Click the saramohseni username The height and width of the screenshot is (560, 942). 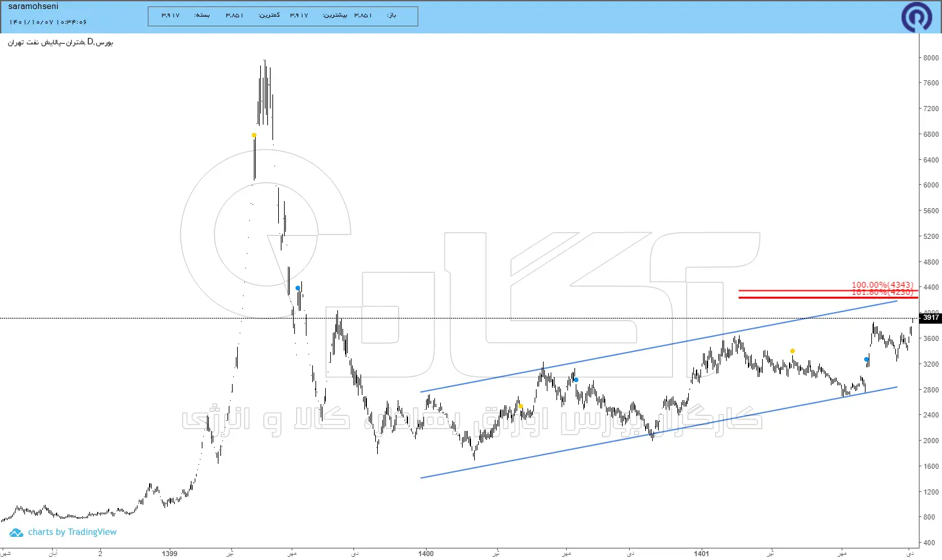point(33,6)
